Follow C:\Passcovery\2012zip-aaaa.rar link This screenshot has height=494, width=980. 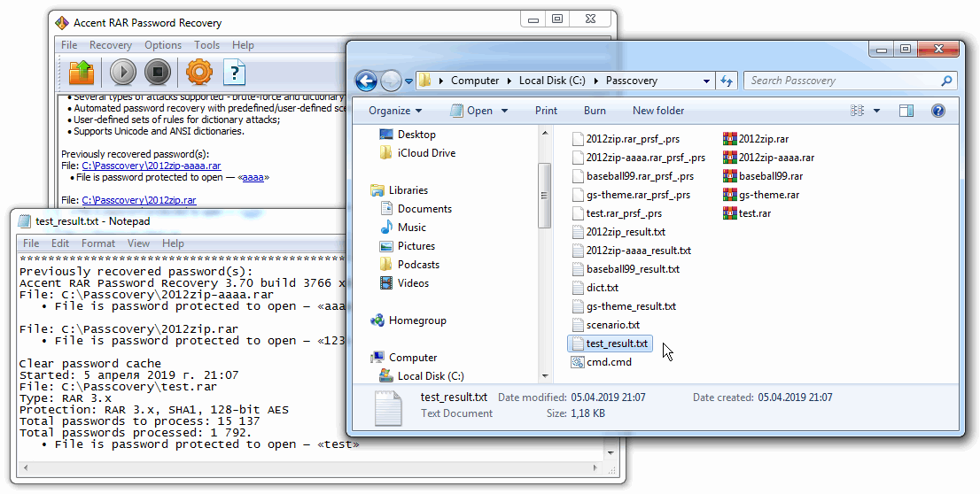[x=152, y=166]
